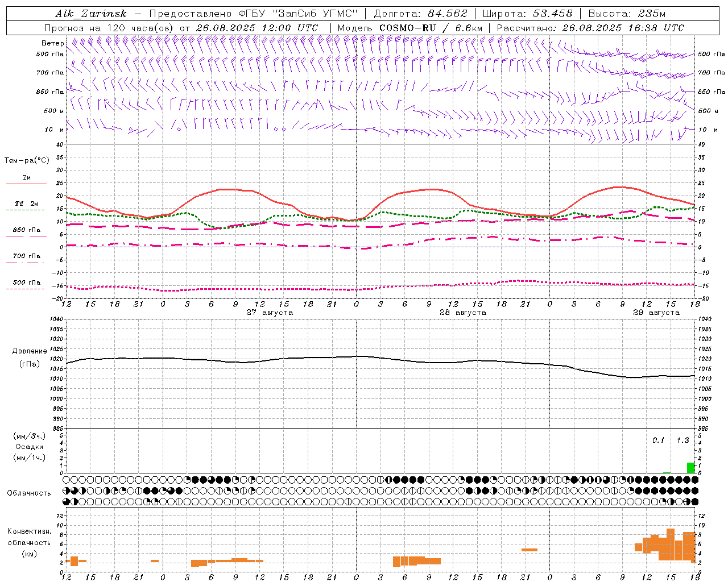728x582 pixels.
Task: Click the date label 27 августа
Action: [270, 313]
